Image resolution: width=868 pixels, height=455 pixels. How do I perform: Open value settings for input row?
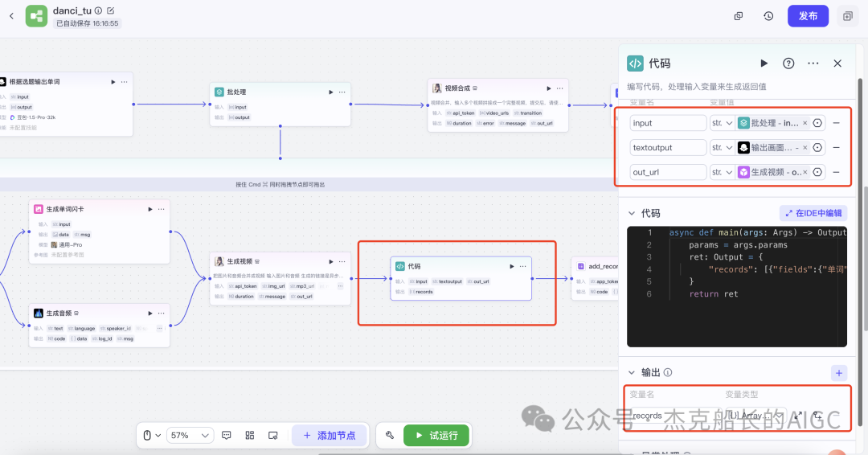(x=817, y=123)
